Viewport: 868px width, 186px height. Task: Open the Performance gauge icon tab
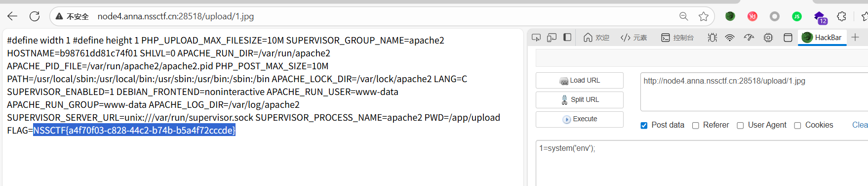(749, 38)
